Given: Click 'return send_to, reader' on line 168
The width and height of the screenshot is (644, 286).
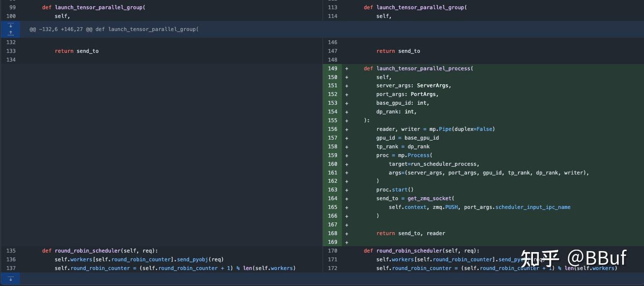Looking at the screenshot, I should (x=410, y=233).
